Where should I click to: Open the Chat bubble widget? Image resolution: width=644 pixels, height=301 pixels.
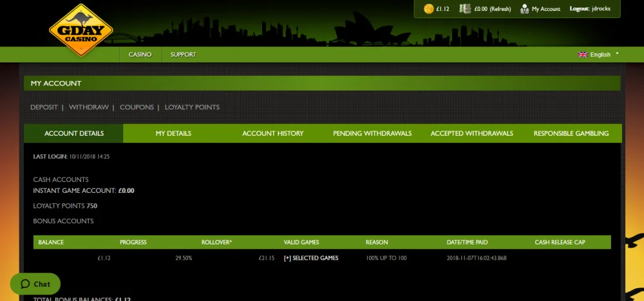pyautogui.click(x=35, y=284)
